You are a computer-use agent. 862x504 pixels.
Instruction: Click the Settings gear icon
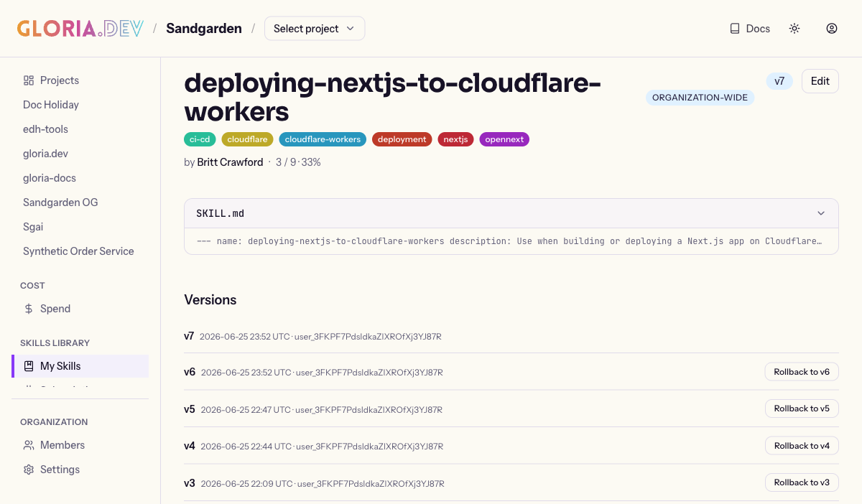[x=29, y=470]
